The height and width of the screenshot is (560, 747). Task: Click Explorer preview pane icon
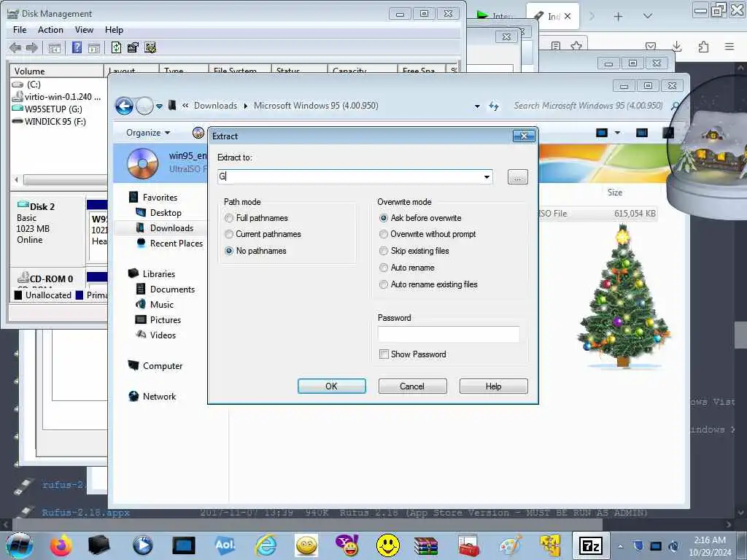click(x=642, y=133)
